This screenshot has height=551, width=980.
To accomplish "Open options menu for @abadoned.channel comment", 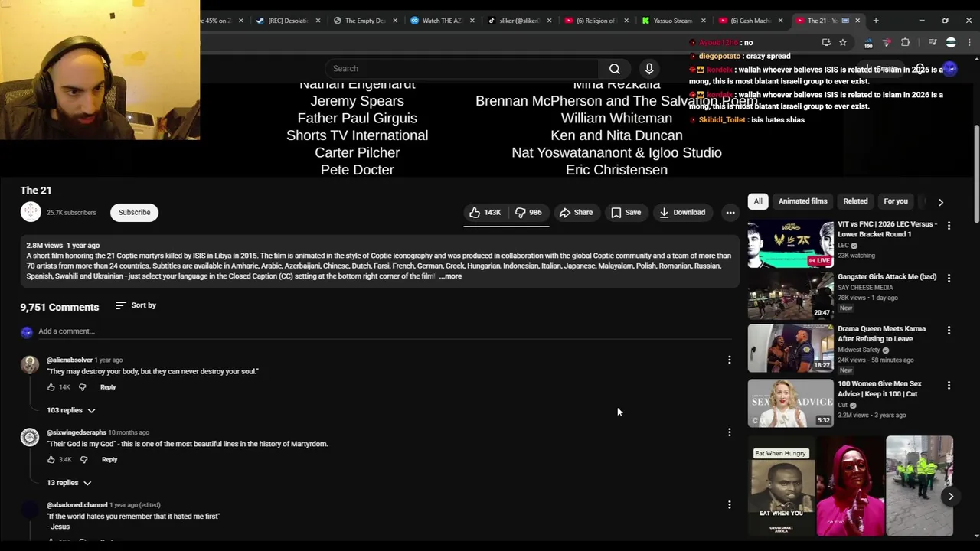I will (x=729, y=505).
